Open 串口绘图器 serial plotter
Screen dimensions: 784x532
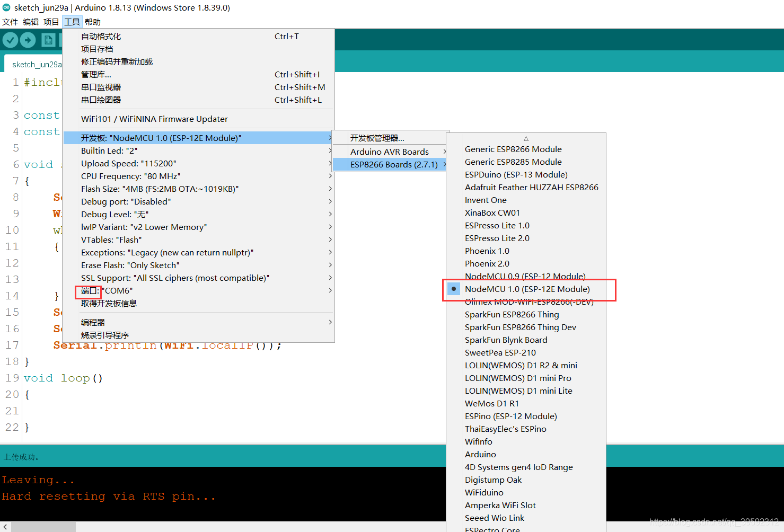coord(198,100)
